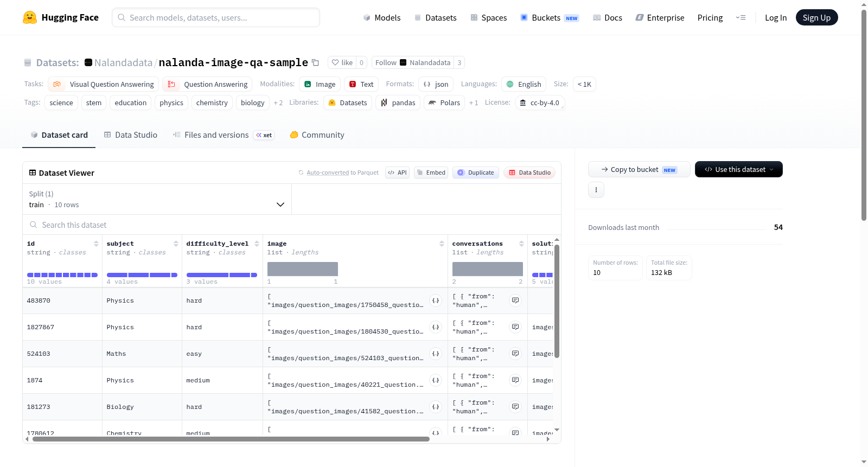Open conversation viewer for row 181273

pyautogui.click(x=515, y=407)
